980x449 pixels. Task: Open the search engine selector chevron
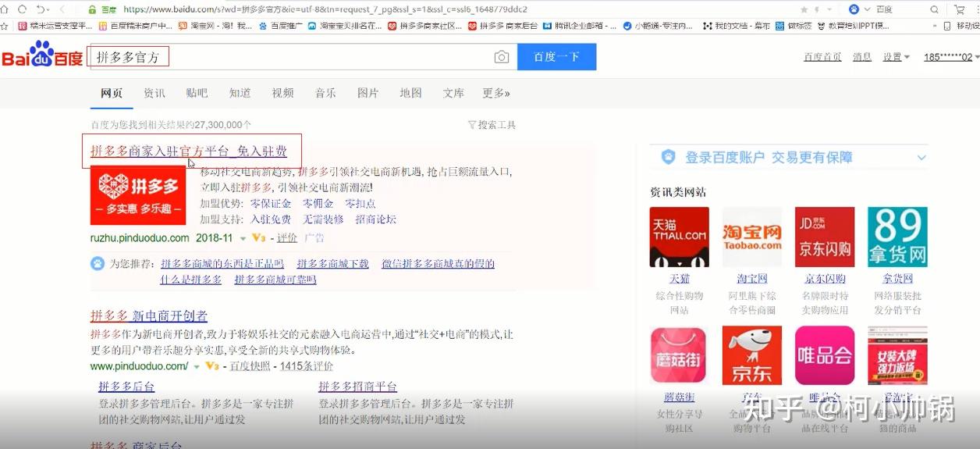tap(866, 9)
